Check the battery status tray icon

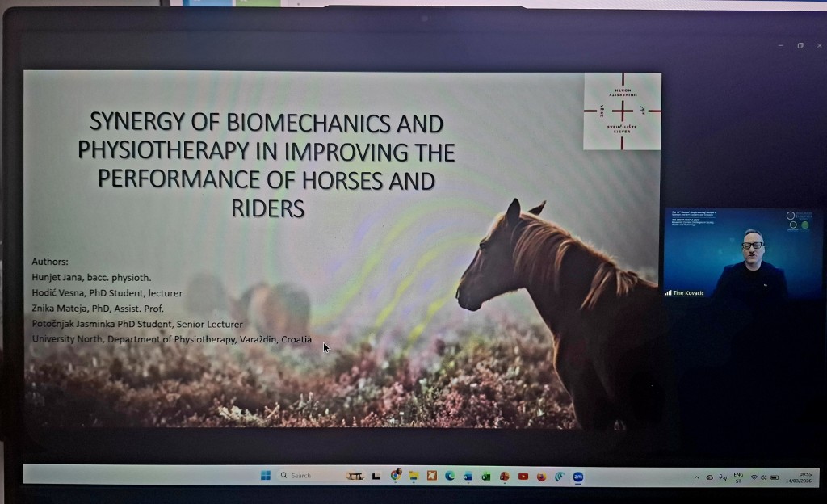click(775, 477)
